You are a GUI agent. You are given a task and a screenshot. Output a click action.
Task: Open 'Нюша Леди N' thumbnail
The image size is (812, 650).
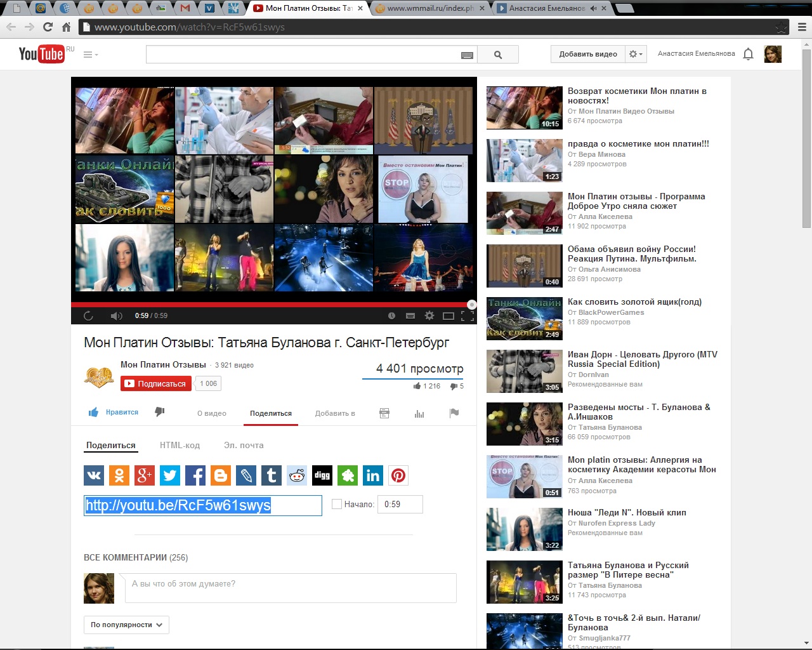(x=525, y=529)
